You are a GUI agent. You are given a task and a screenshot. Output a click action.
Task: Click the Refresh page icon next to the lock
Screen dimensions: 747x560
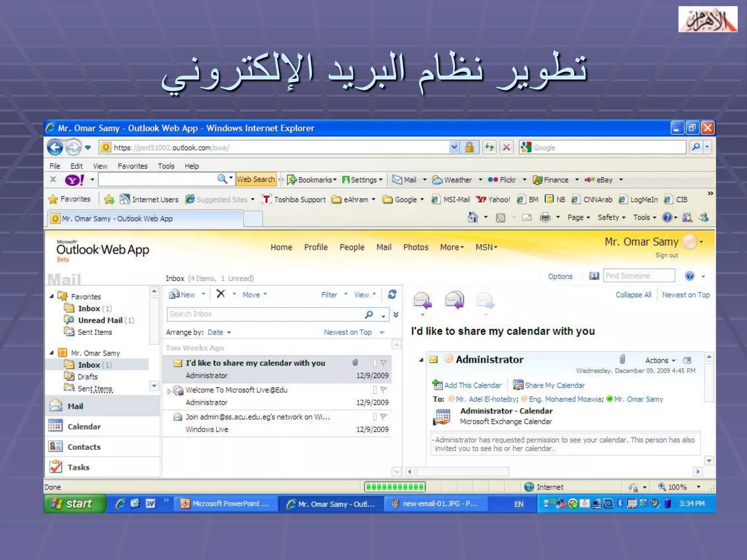pos(489,147)
